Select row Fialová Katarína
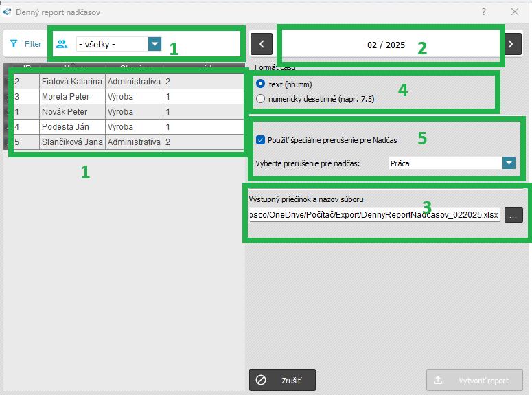 click(71, 82)
